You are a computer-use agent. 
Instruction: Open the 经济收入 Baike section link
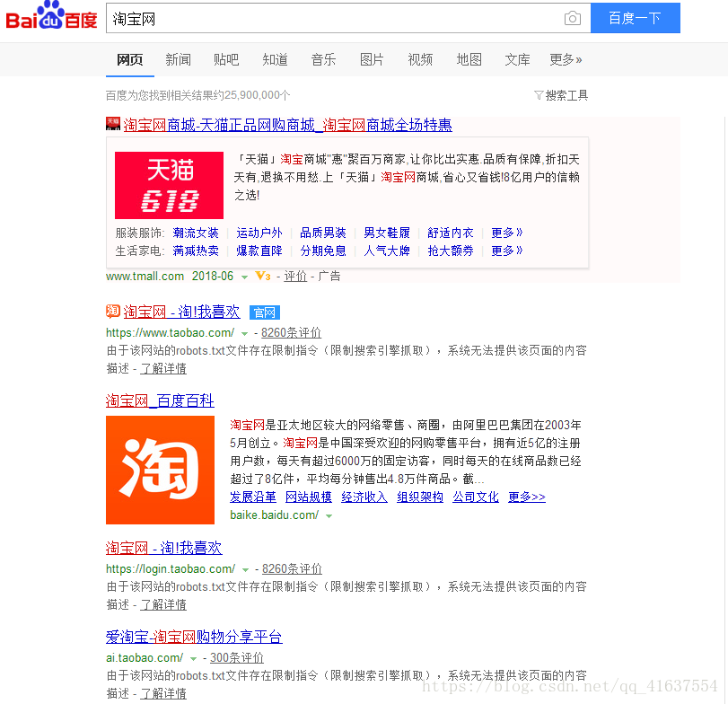[364, 497]
